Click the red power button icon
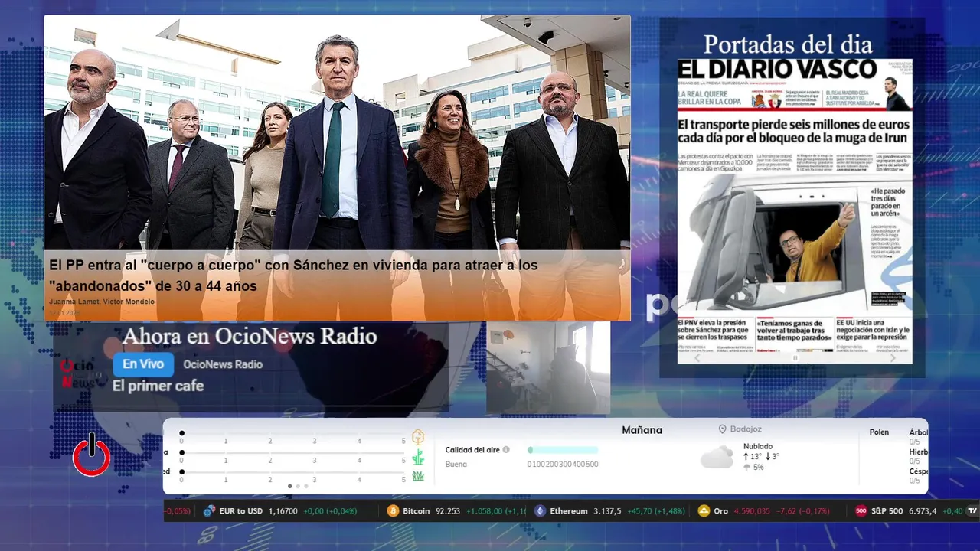Image resolution: width=980 pixels, height=551 pixels. tap(92, 455)
